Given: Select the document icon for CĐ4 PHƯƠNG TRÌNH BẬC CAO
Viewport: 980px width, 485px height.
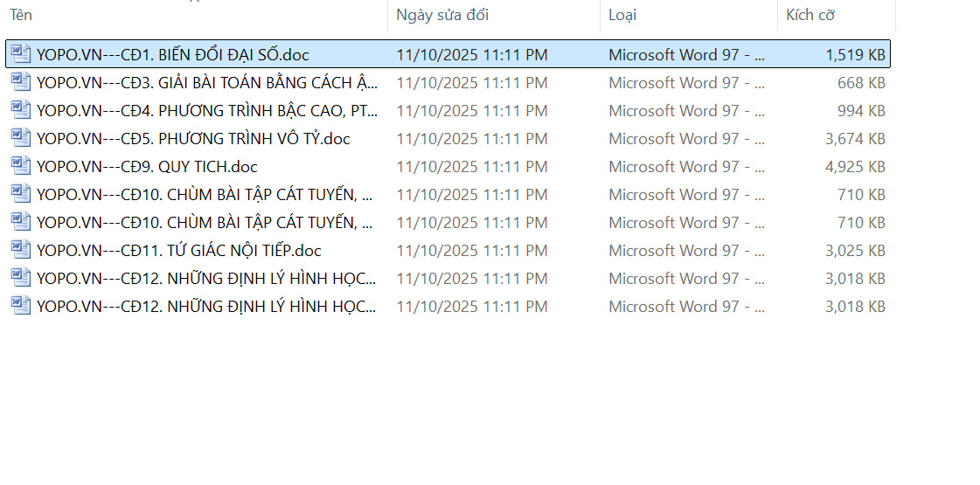Looking at the screenshot, I should pos(20,110).
